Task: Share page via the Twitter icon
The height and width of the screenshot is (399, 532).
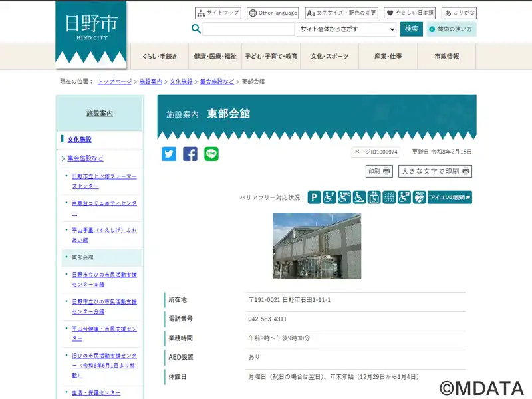Action: [x=169, y=154]
